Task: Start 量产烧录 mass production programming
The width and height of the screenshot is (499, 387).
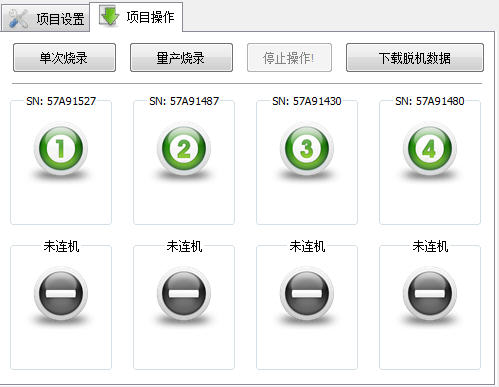Action: 181,58
